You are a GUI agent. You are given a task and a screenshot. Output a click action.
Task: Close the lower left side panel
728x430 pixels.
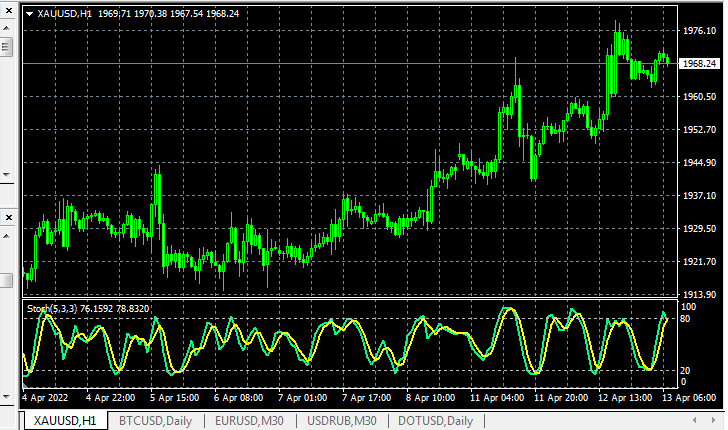pos(8,217)
